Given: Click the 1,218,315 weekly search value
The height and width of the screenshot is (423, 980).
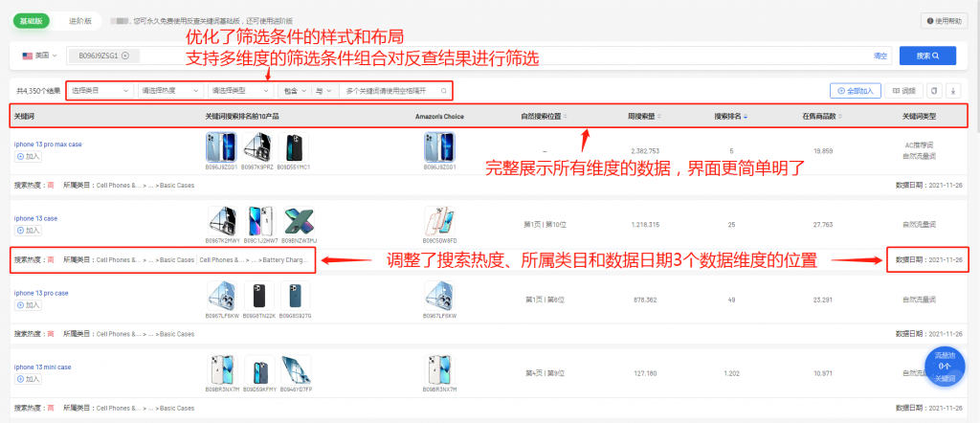Looking at the screenshot, I should coord(646,225).
